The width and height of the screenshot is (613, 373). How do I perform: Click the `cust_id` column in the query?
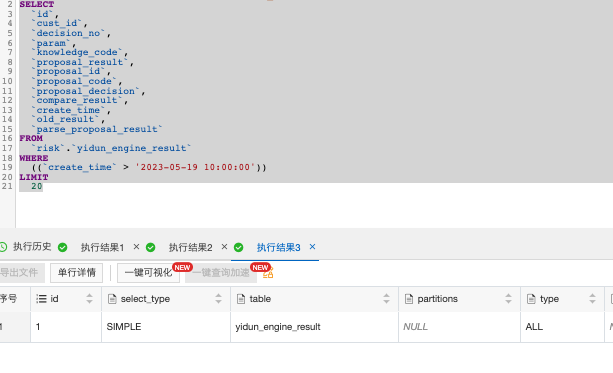pos(57,23)
